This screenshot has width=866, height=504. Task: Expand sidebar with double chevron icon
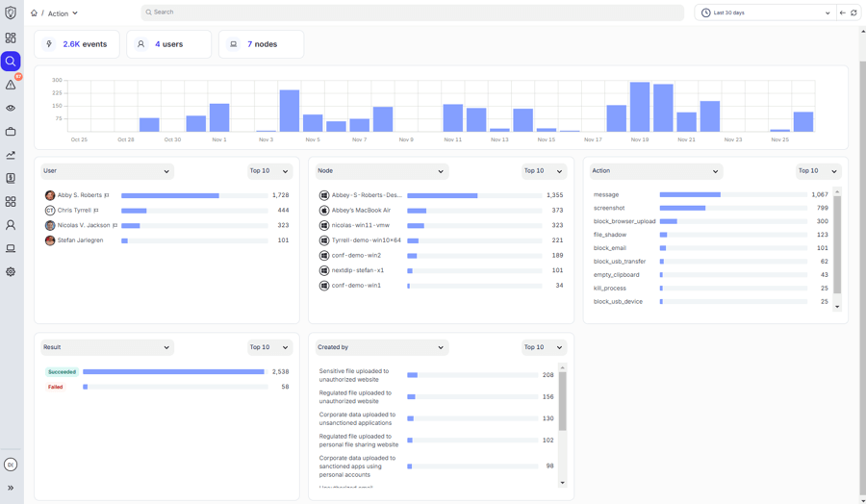pos(11,488)
